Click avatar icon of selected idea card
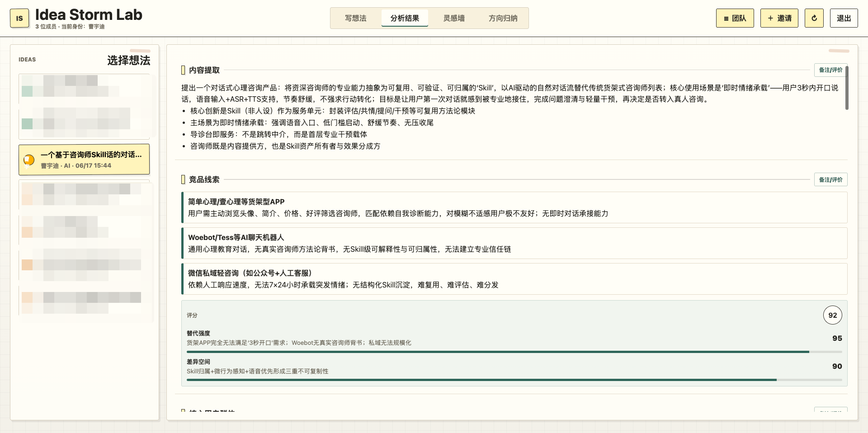The height and width of the screenshot is (433, 868). point(29,160)
